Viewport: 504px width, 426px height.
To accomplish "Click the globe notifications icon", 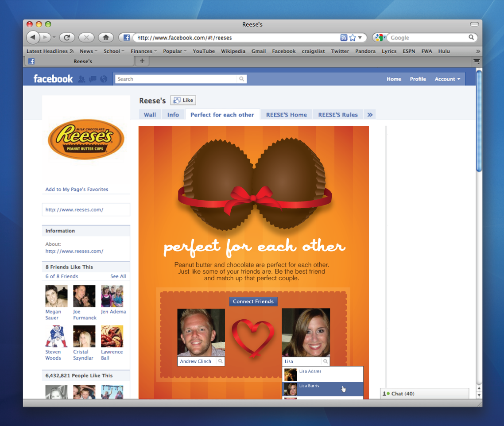I will point(102,78).
